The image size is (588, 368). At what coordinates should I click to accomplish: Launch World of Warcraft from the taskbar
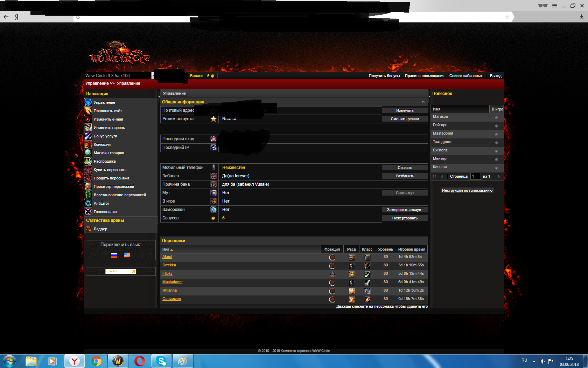pyautogui.click(x=118, y=361)
